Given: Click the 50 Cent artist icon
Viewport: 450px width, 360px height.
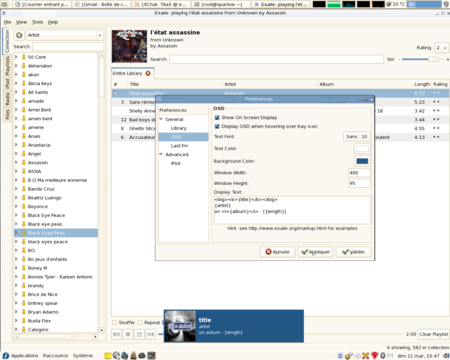Looking at the screenshot, I should pyautogui.click(x=24, y=57).
